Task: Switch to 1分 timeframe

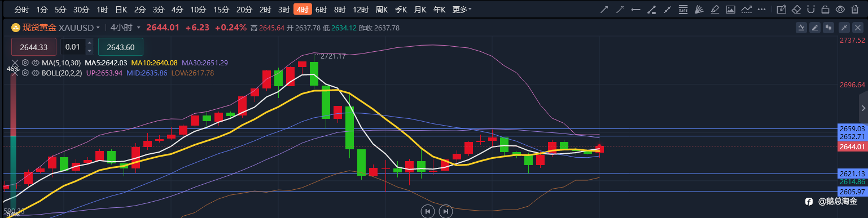Action: 42,10
